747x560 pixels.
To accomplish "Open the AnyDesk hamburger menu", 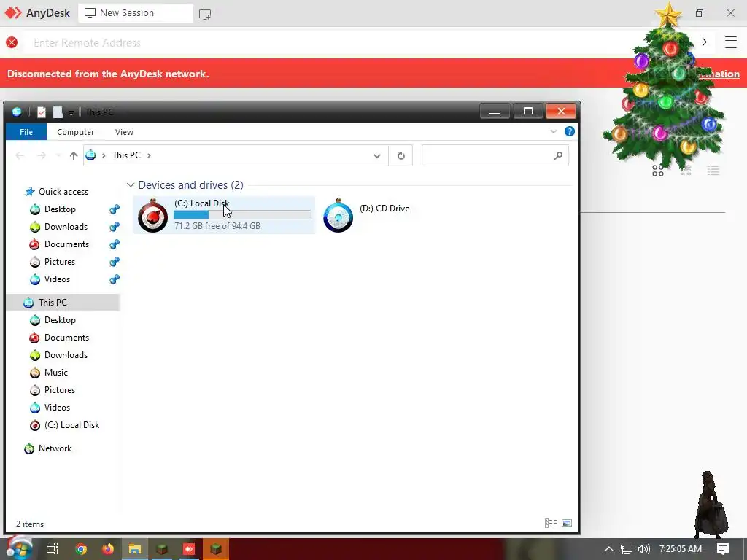I will coord(731,42).
